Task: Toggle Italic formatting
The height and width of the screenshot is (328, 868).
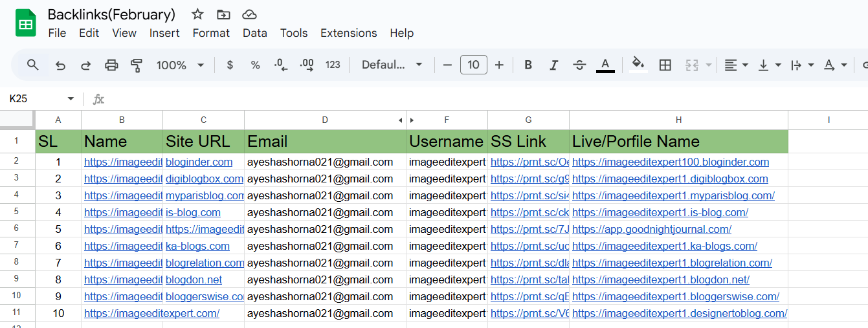Action: pyautogui.click(x=553, y=65)
